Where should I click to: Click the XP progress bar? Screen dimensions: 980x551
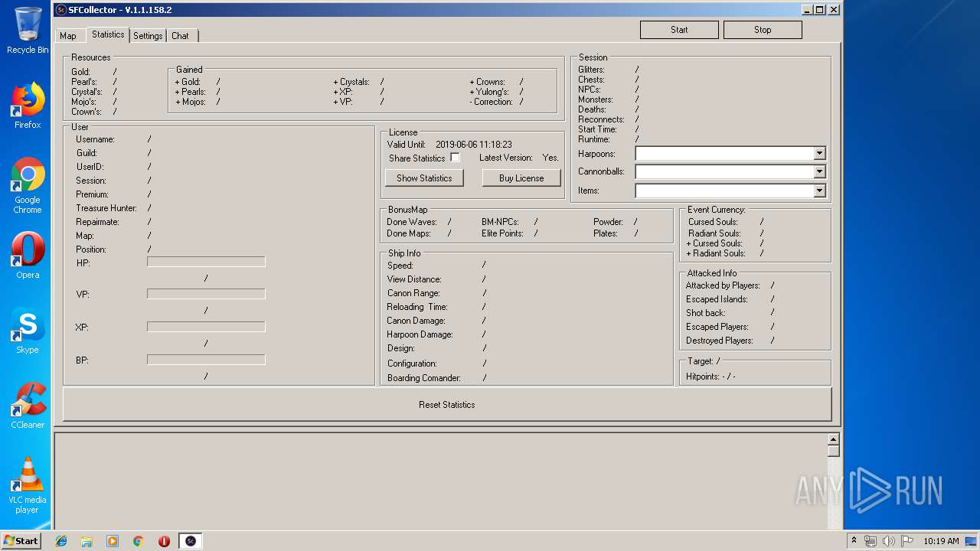point(206,327)
